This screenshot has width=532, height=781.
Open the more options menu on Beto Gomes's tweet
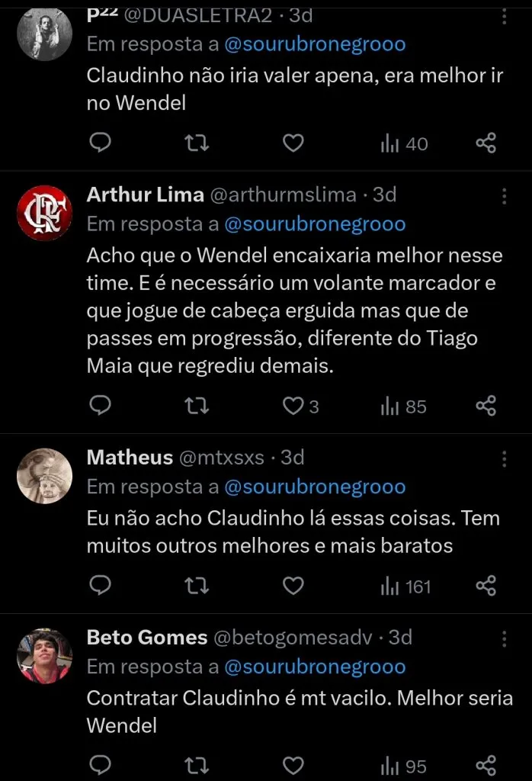click(504, 638)
